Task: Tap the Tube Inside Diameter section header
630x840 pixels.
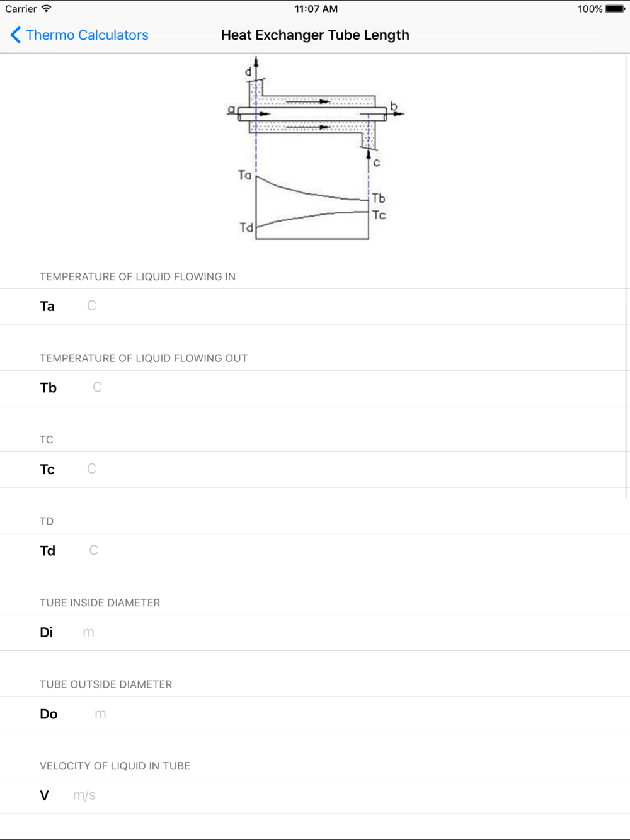Action: pyautogui.click(x=100, y=603)
